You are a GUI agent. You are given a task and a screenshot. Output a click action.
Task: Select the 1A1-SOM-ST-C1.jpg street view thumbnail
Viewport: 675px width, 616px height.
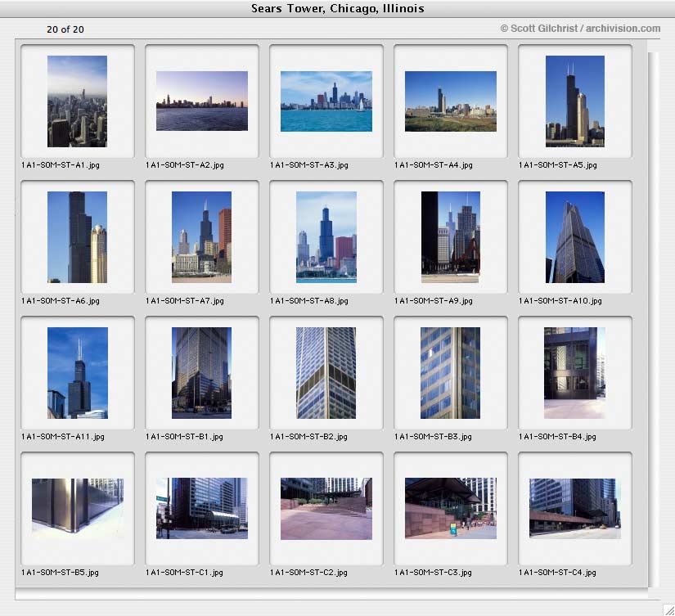202,508
